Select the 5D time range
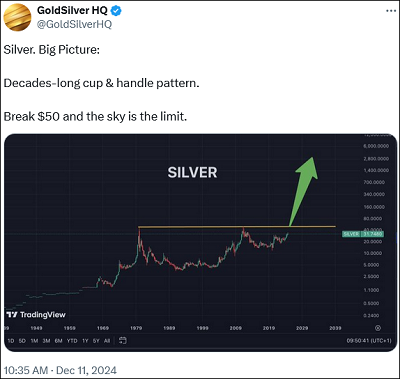This screenshot has width=400, height=379. [x=22, y=341]
